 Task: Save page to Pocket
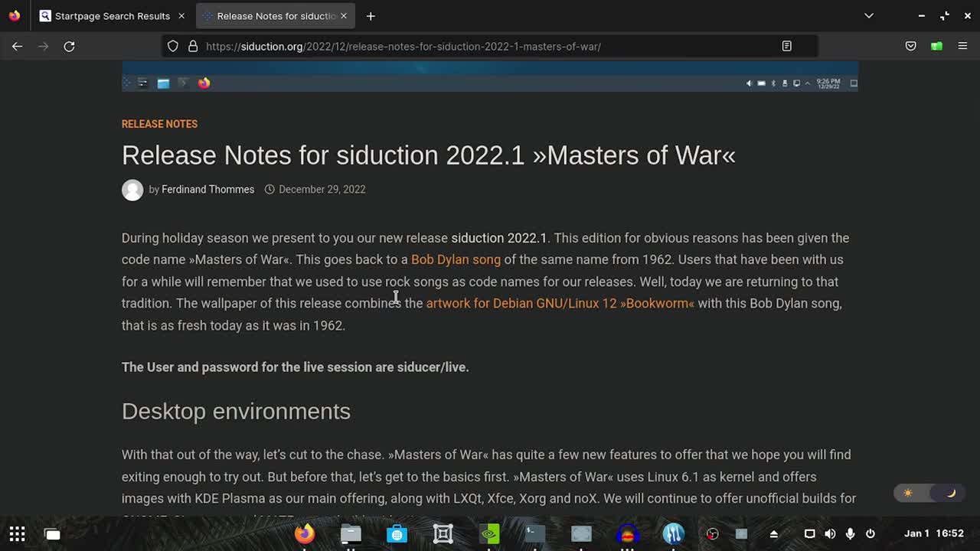[x=910, y=46]
